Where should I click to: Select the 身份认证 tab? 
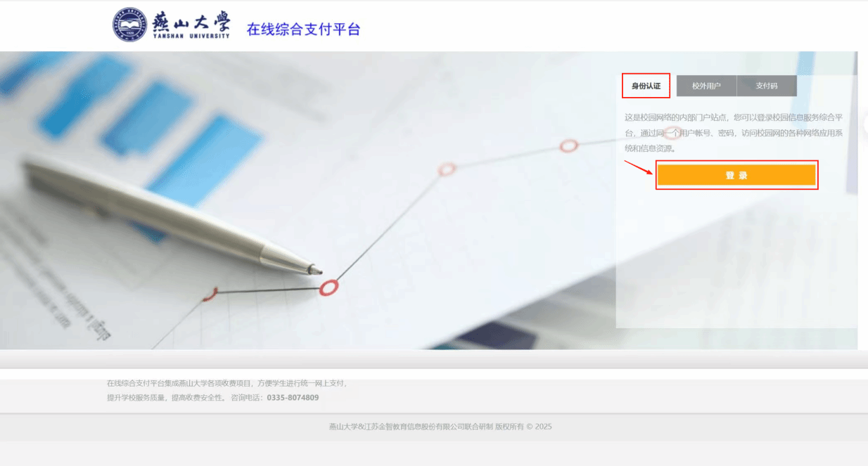point(646,86)
